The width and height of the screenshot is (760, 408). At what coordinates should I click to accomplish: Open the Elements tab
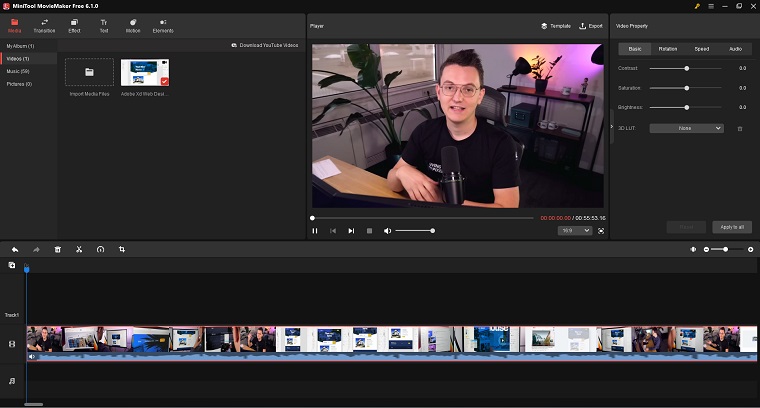point(163,26)
